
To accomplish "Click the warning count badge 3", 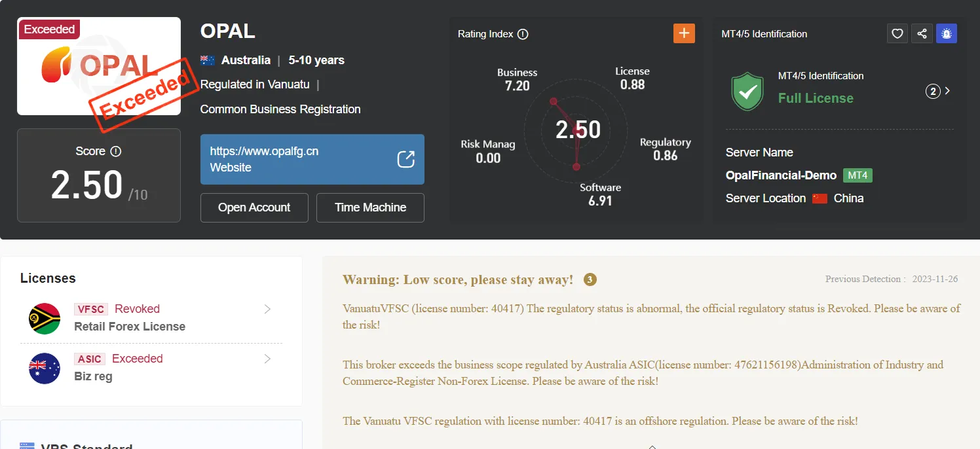I will coord(590,279).
